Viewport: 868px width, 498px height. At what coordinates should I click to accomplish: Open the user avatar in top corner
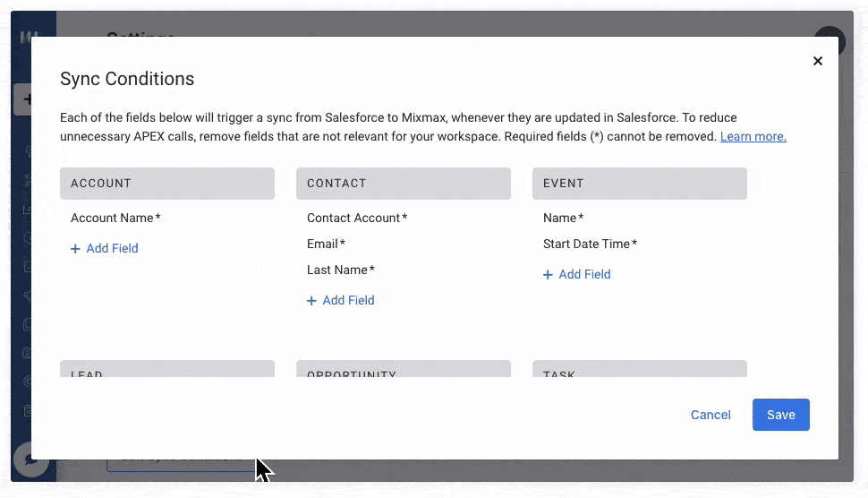(x=829, y=41)
